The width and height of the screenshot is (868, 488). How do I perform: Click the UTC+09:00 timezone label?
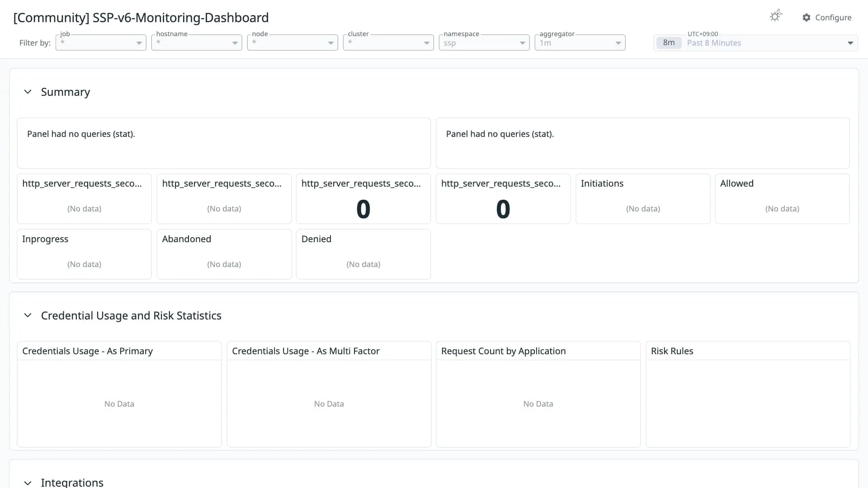703,34
